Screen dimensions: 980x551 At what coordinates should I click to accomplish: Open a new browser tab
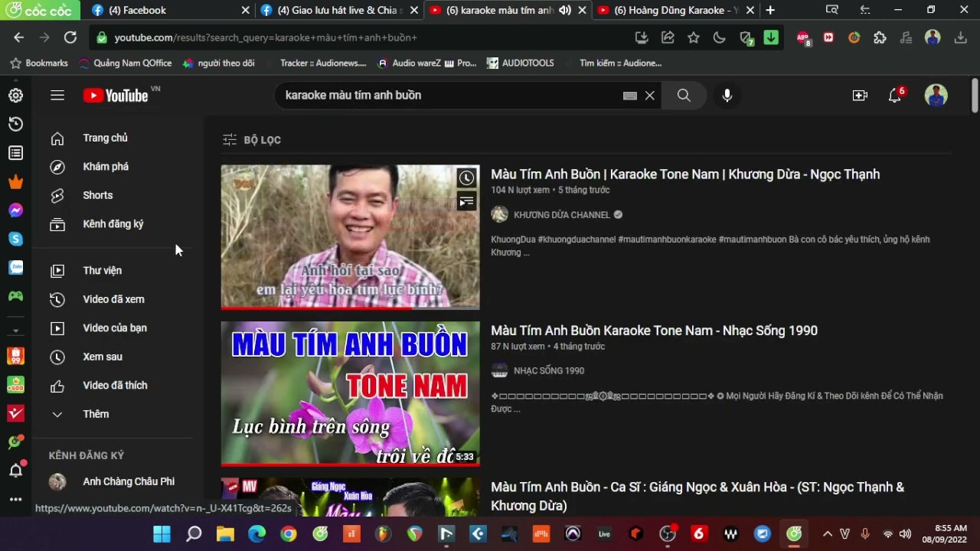click(x=770, y=10)
